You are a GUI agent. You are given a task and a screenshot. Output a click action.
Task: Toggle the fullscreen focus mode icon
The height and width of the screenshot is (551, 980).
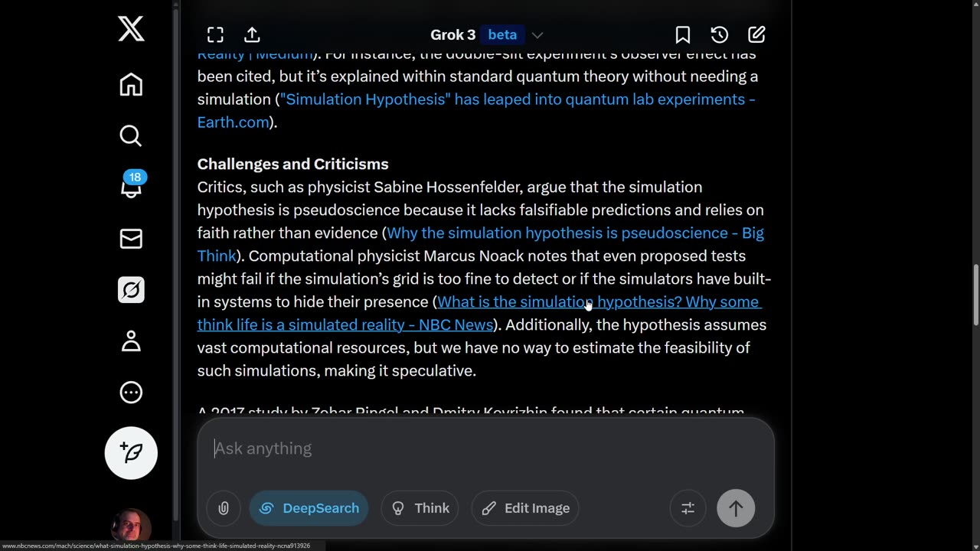pos(215,34)
